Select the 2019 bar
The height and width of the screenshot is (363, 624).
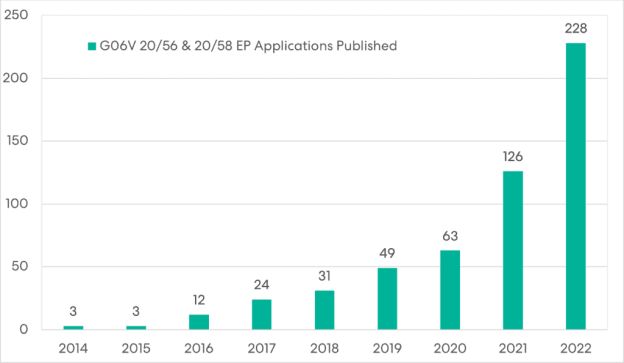point(387,299)
